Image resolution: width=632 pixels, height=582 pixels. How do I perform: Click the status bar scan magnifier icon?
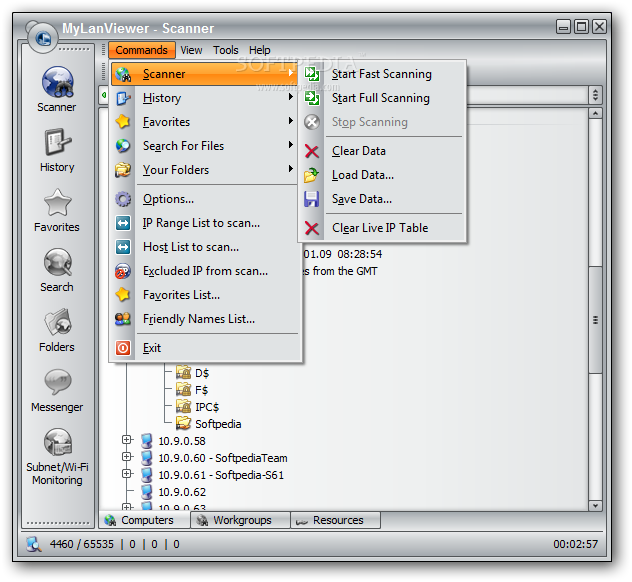(34, 544)
